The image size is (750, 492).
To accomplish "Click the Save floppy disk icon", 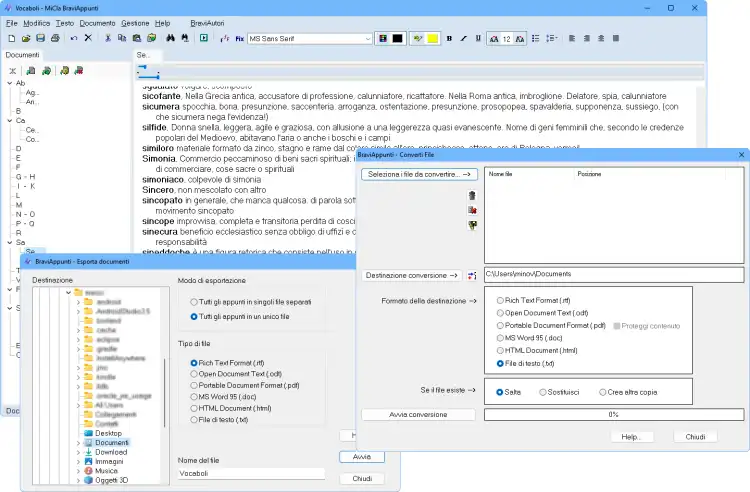I will pyautogui.click(x=41, y=38).
